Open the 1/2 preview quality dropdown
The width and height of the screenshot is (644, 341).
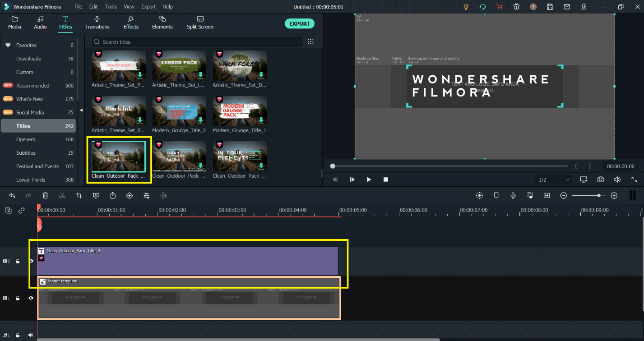[554, 180]
